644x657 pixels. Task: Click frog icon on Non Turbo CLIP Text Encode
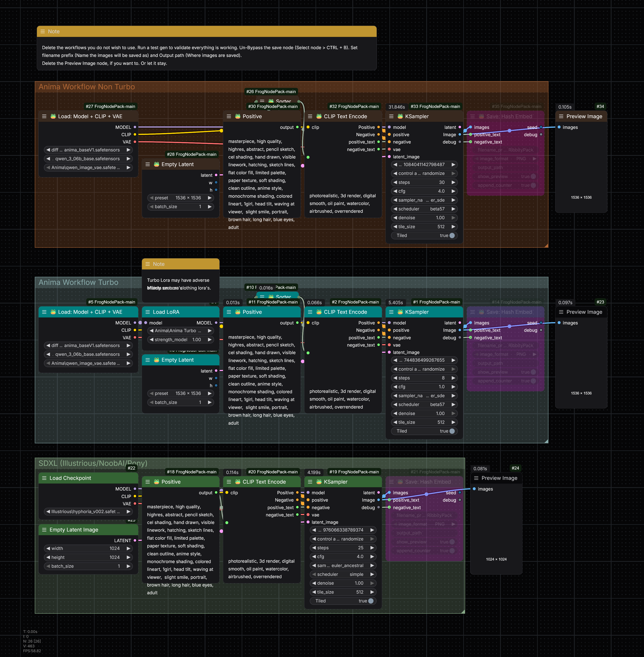coord(319,116)
